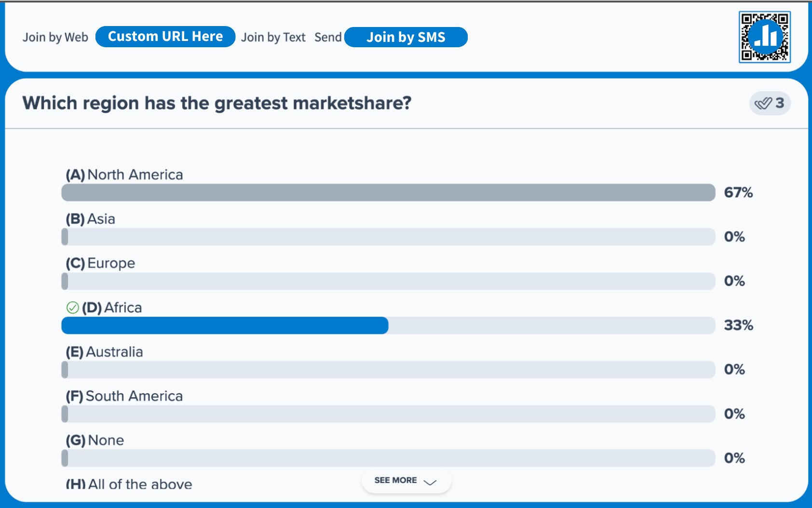
Task: Select the North America answer label
Action: tap(124, 174)
